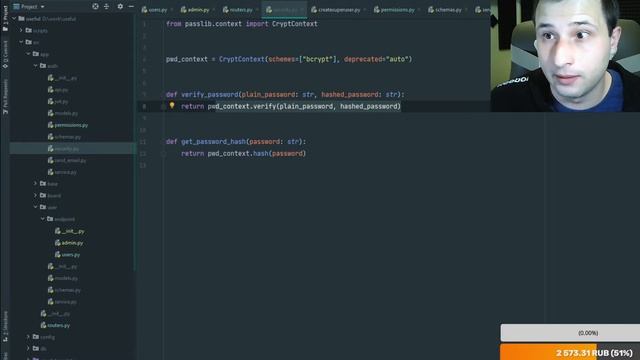Click the "bcrypt" string literal
Viewport: 640px width, 360px height.
pyautogui.click(x=319, y=59)
